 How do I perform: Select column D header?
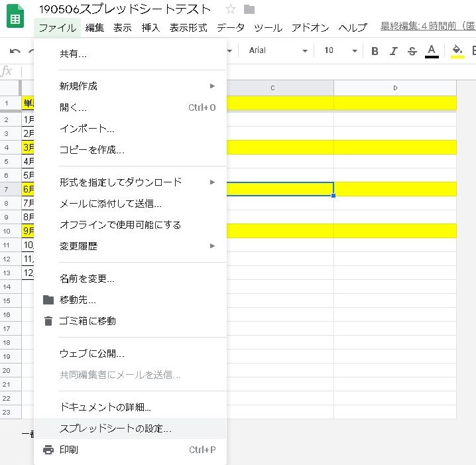(x=395, y=88)
